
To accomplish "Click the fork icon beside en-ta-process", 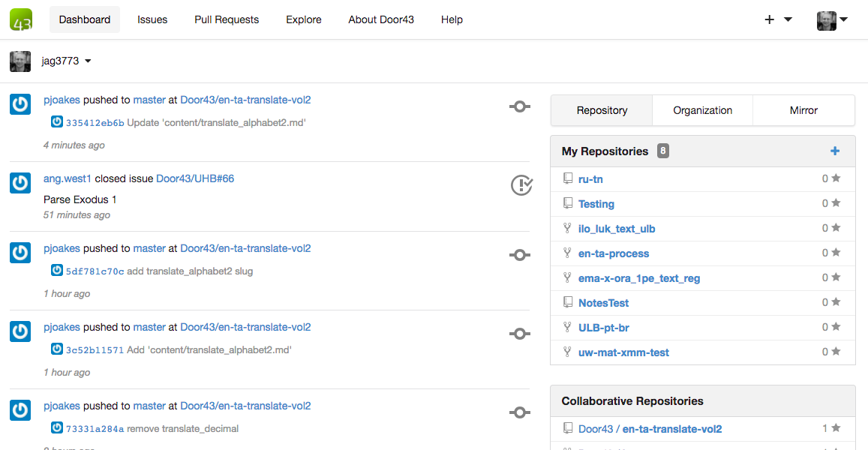I will (567, 253).
